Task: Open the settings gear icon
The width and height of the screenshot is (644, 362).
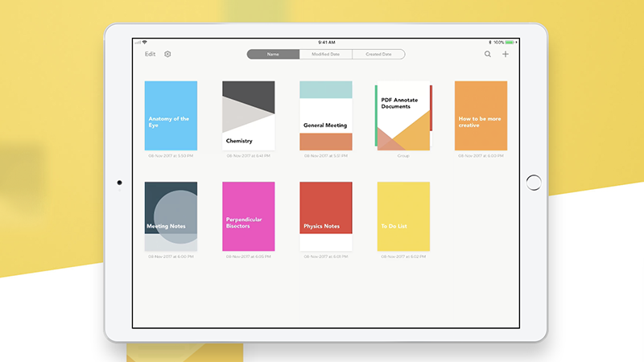Action: (x=167, y=54)
